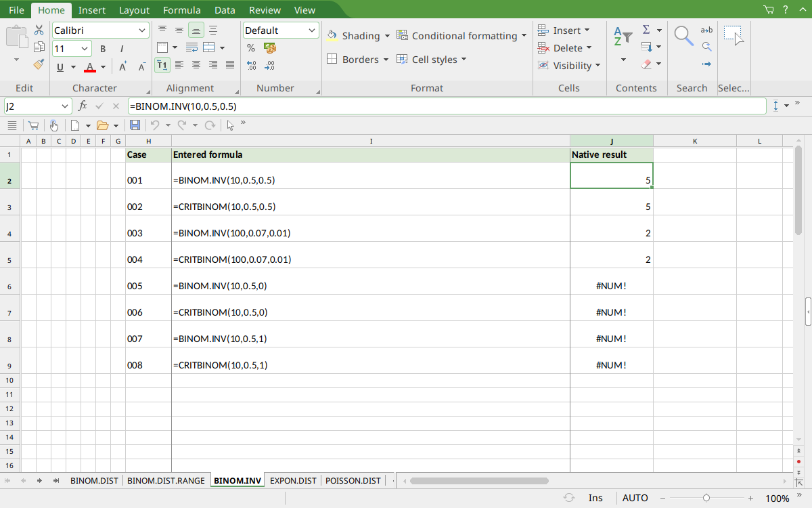The width and height of the screenshot is (812, 508).
Task: Click inside the formula input line
Action: click(447, 106)
